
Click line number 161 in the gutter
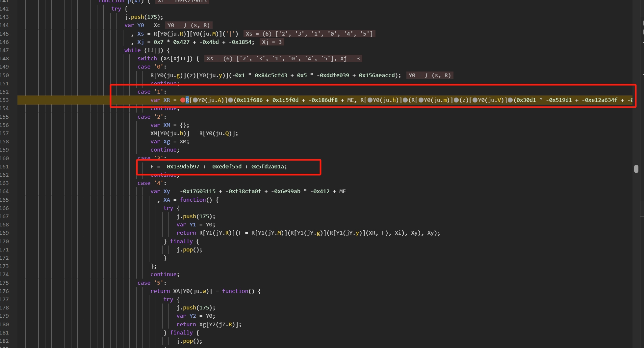[x=5, y=167]
